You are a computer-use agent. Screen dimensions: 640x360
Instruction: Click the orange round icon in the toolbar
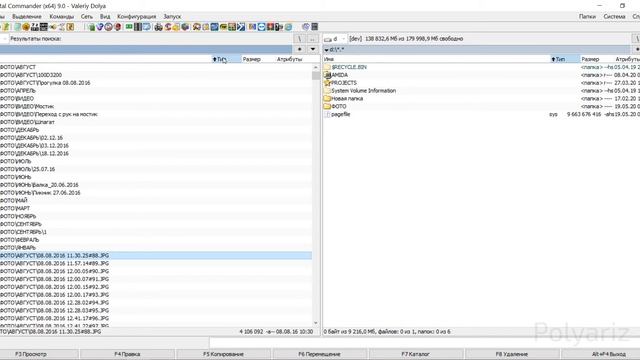coord(26,27)
